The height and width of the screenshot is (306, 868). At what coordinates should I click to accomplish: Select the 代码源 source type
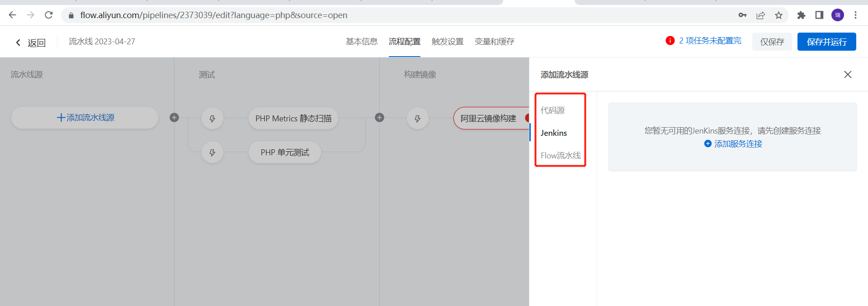click(x=552, y=110)
